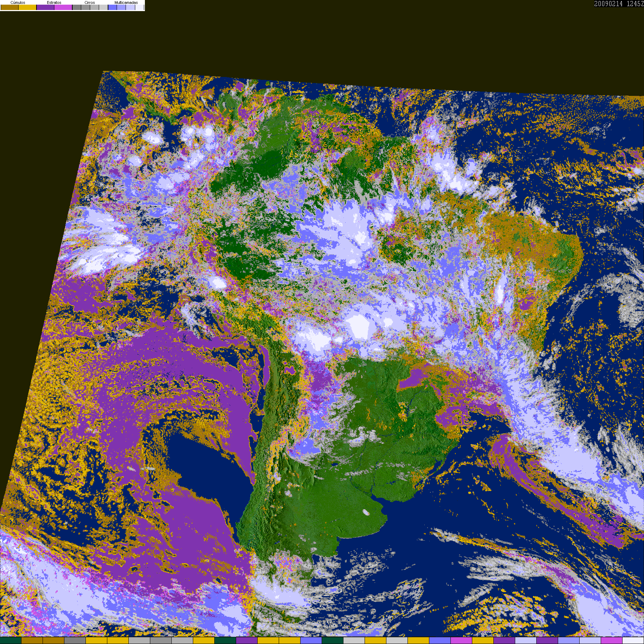Click the 'Cúmulos' legend label

pyautogui.click(x=18, y=3)
